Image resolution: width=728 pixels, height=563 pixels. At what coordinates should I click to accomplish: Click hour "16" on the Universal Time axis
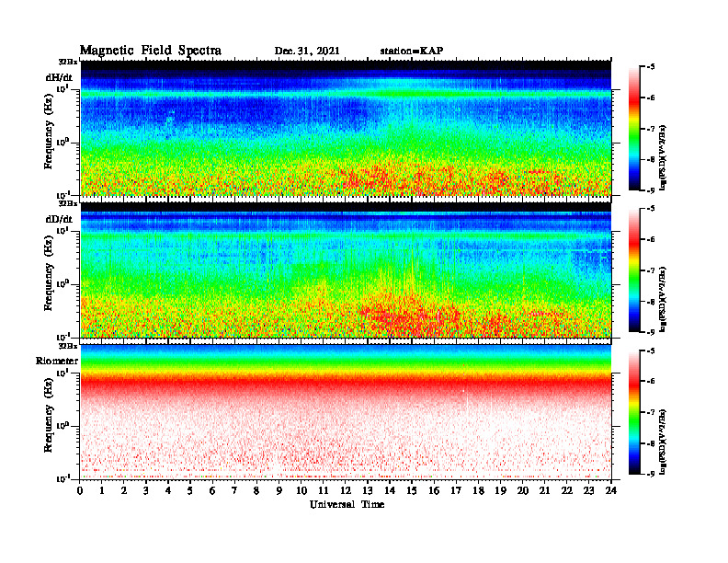[x=434, y=491]
